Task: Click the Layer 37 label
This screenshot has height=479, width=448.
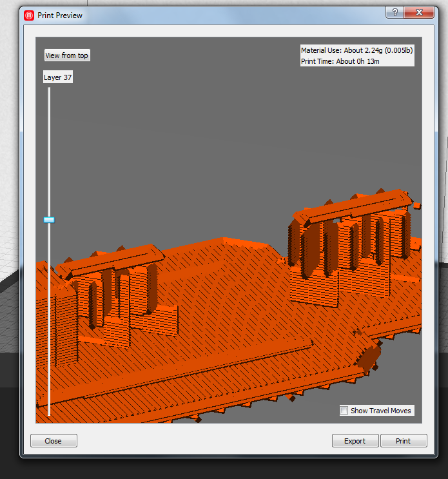Action: [57, 77]
